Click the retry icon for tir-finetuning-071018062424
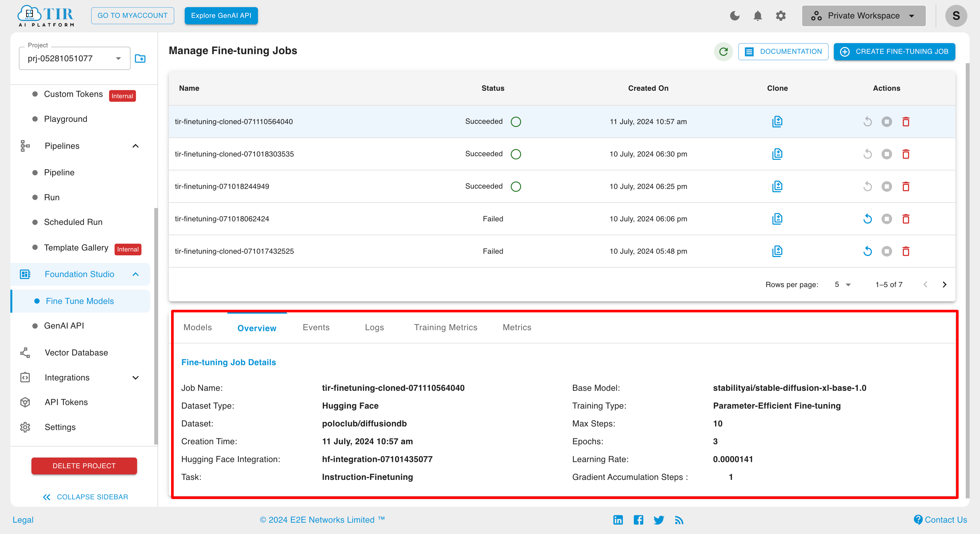The width and height of the screenshot is (980, 534). pos(867,219)
